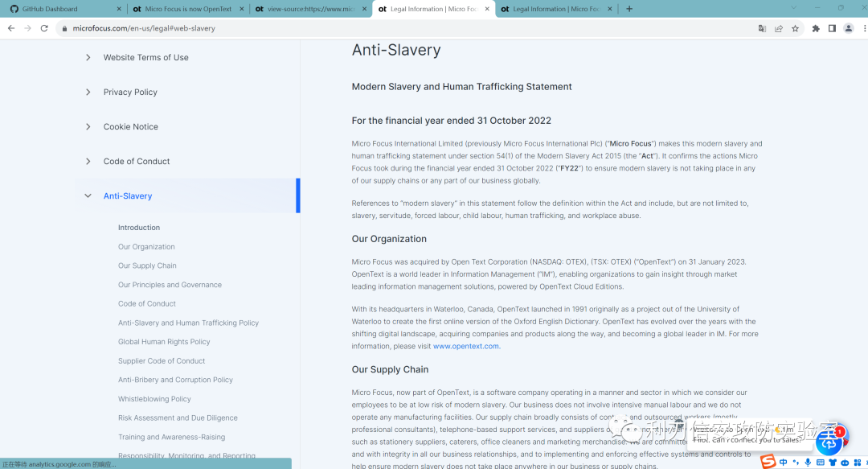This screenshot has width=868, height=469.
Task: Open Training and Awareness-Raising link
Action: click(x=172, y=437)
